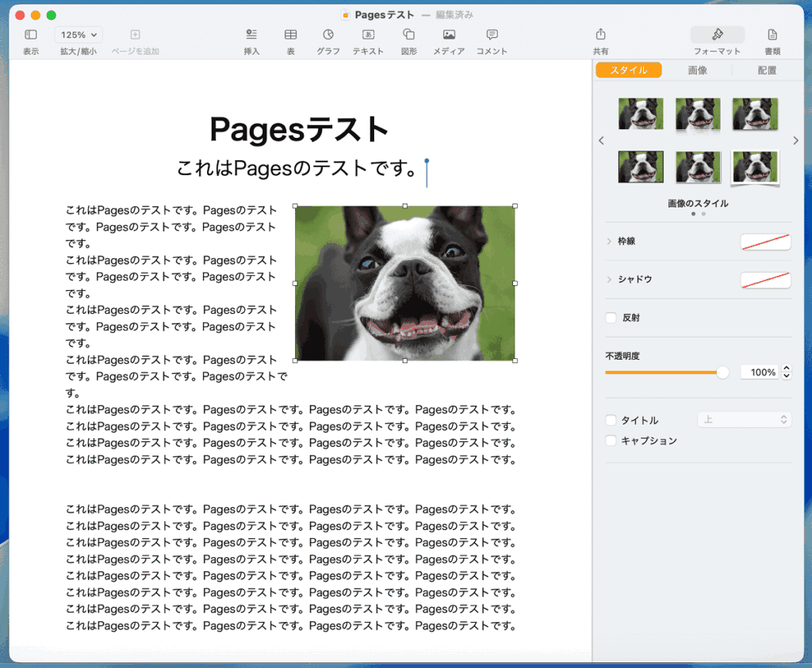This screenshot has width=812, height=668.
Task: Open the 挿入 insert icon menu
Action: (x=251, y=35)
